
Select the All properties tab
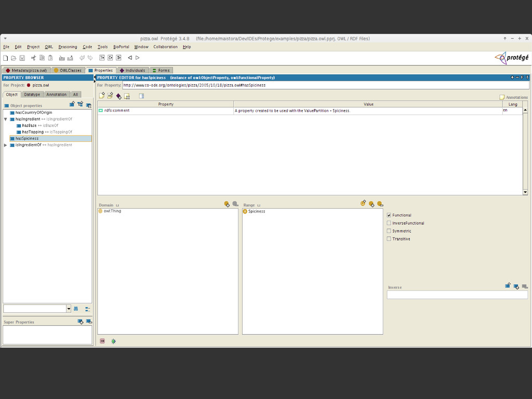(75, 95)
